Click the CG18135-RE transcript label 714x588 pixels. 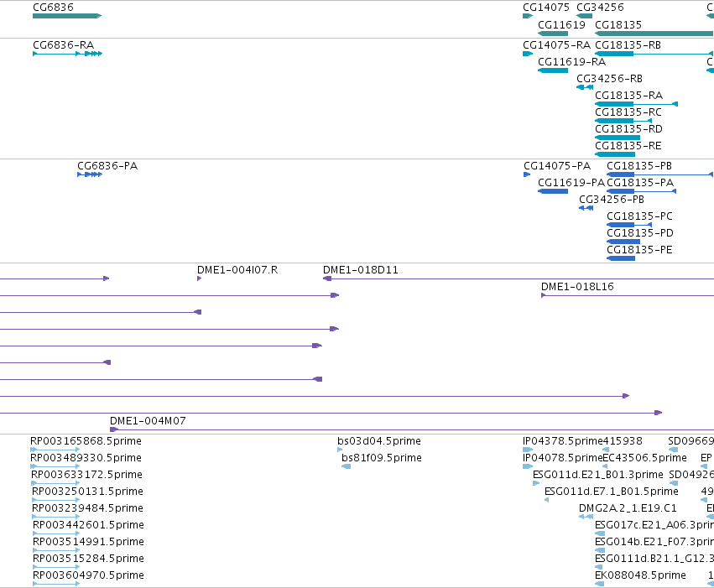click(x=628, y=146)
